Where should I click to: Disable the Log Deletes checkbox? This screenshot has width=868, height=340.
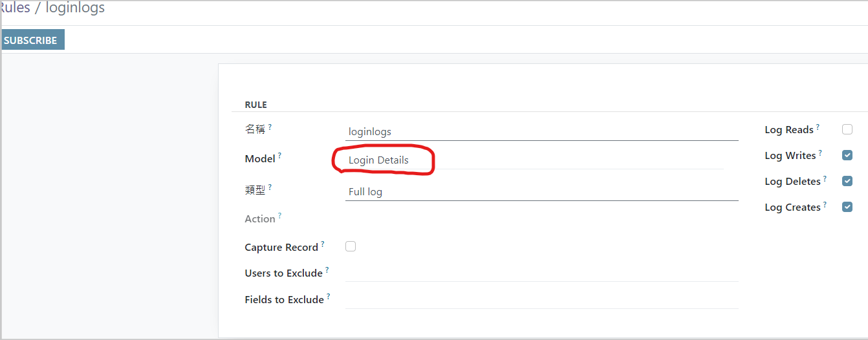point(847,182)
